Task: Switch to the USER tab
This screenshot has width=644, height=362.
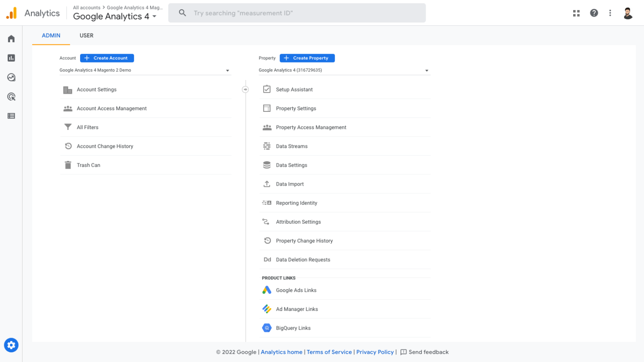Action: (86, 36)
